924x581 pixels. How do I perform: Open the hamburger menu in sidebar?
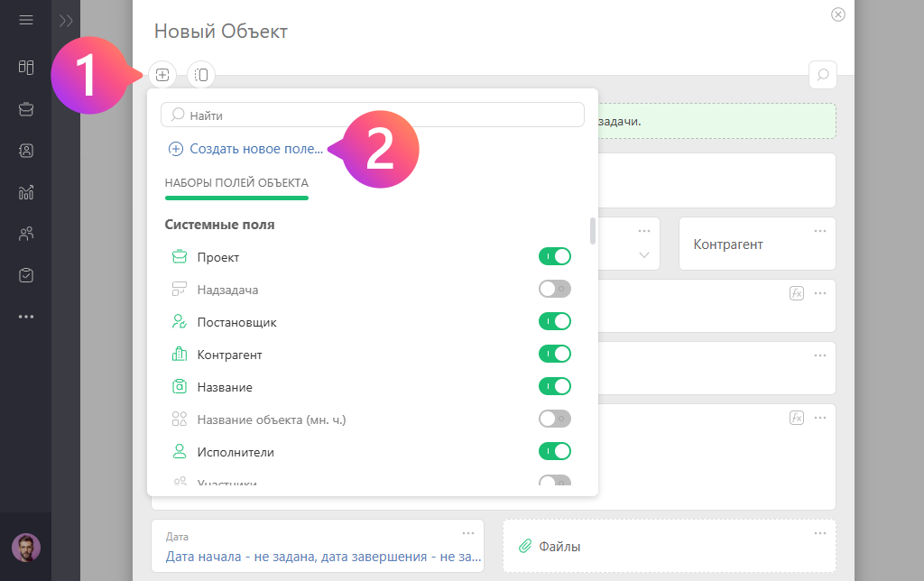coord(26,20)
